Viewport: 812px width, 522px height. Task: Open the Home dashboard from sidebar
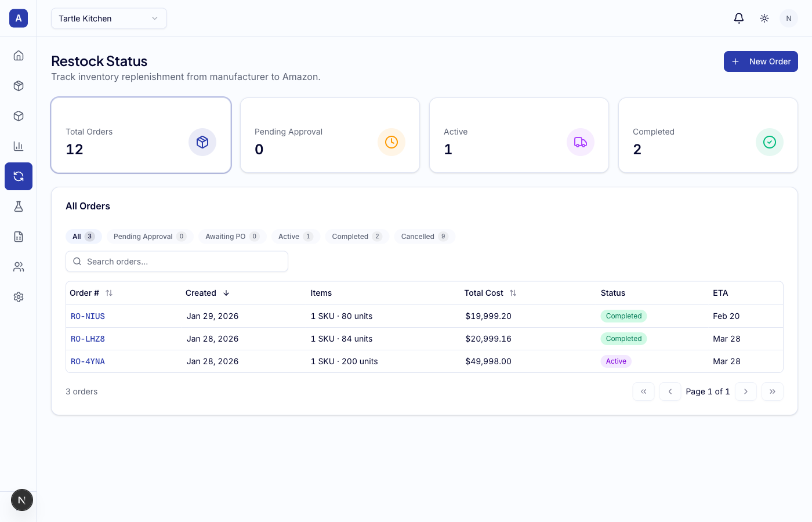pos(18,56)
